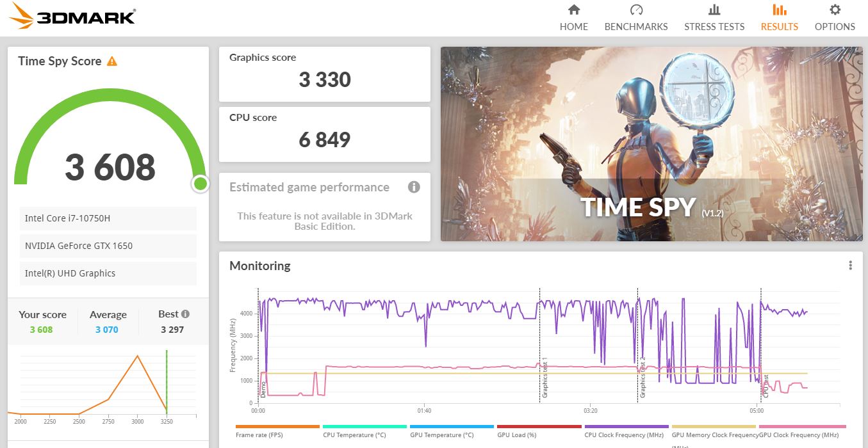This screenshot has height=448, width=868.
Task: Toggle the GPU Load (%) legend
Action: click(x=539, y=431)
